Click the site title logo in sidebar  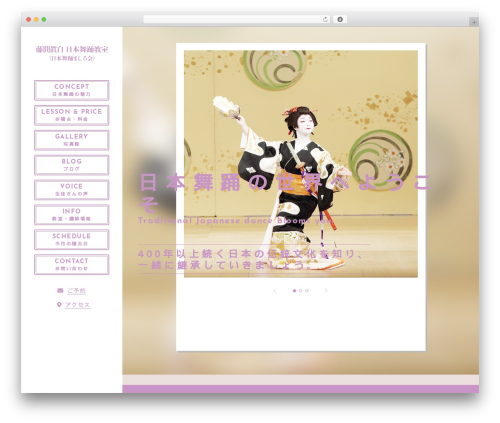tap(72, 53)
